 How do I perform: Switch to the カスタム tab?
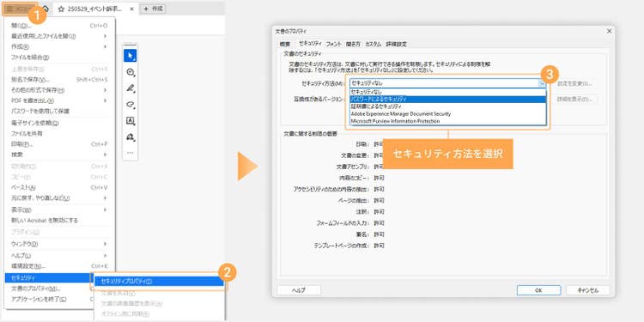pos(374,44)
